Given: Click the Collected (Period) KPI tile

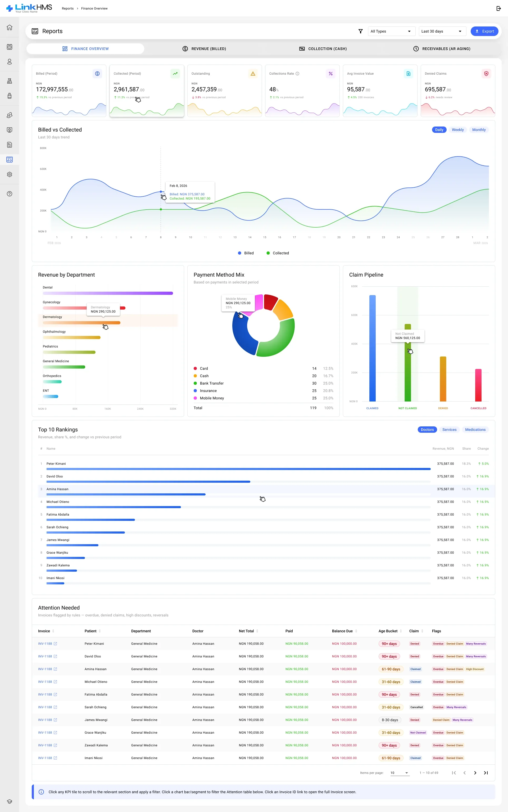Looking at the screenshot, I should pyautogui.click(x=147, y=91).
